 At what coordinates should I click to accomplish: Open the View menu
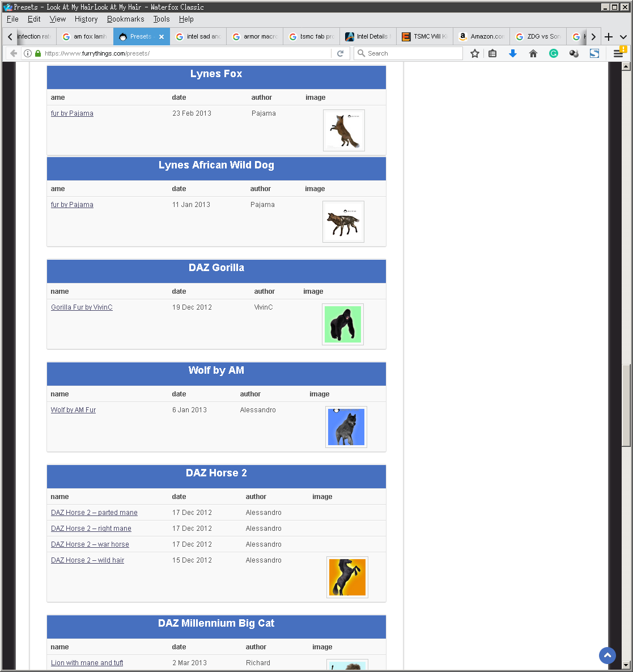tap(57, 19)
